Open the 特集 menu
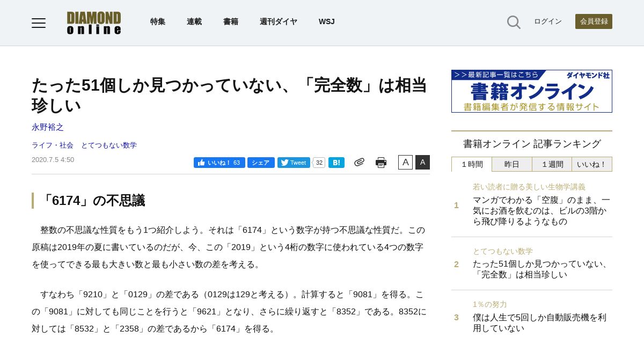This screenshot has width=644, height=338. pyautogui.click(x=158, y=21)
